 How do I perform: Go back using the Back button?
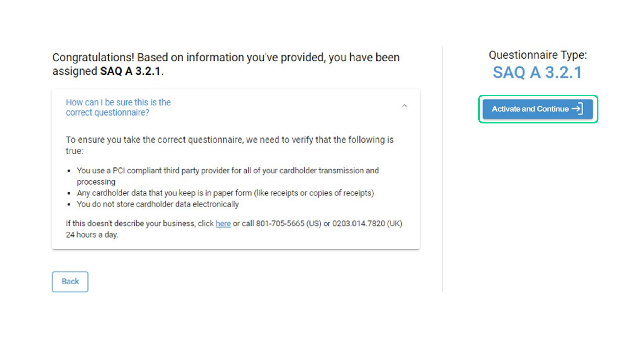click(x=70, y=282)
